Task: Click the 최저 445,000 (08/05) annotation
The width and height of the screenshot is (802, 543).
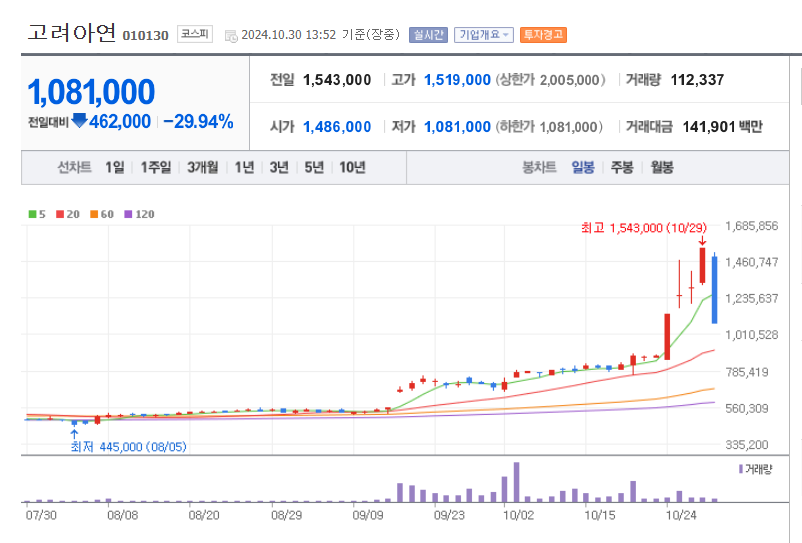Action: pos(128,447)
